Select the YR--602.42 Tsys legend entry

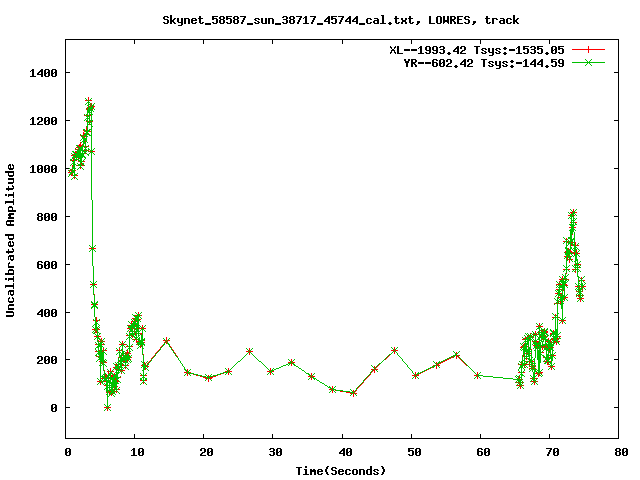484,63
